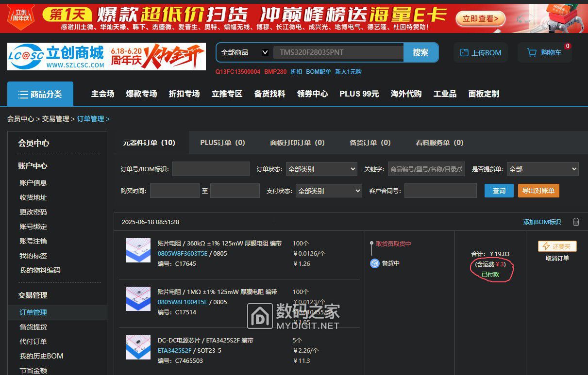The image size is (588, 375).
Task: Select 折扣专场 in the navigation bar
Action: (x=184, y=94)
